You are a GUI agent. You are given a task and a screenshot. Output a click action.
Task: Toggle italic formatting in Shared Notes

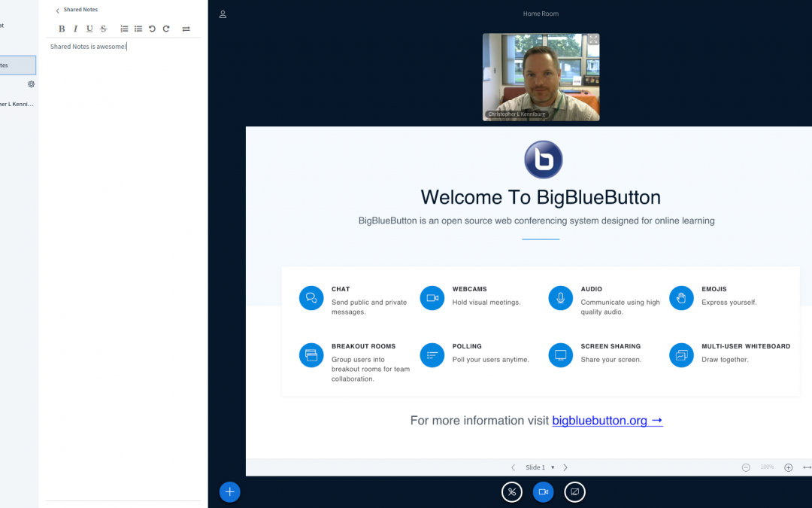[x=76, y=29]
